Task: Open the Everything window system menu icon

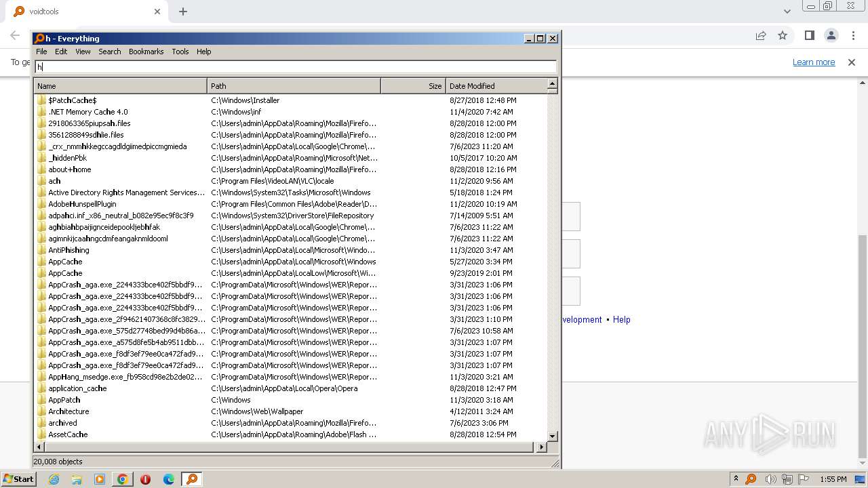Action: coord(39,39)
